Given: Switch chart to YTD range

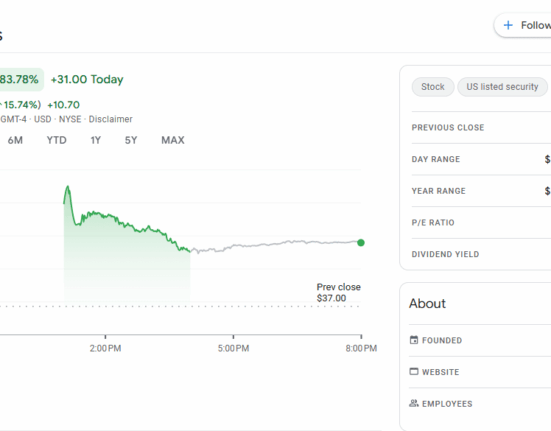Looking at the screenshot, I should 57,140.
